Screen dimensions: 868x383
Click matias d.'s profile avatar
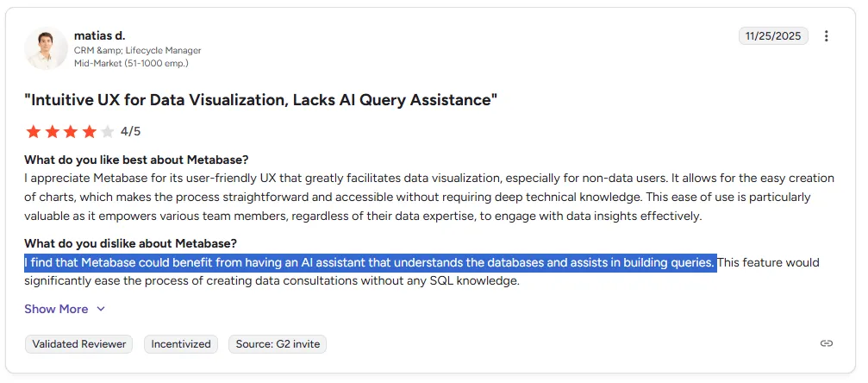pyautogui.click(x=46, y=49)
